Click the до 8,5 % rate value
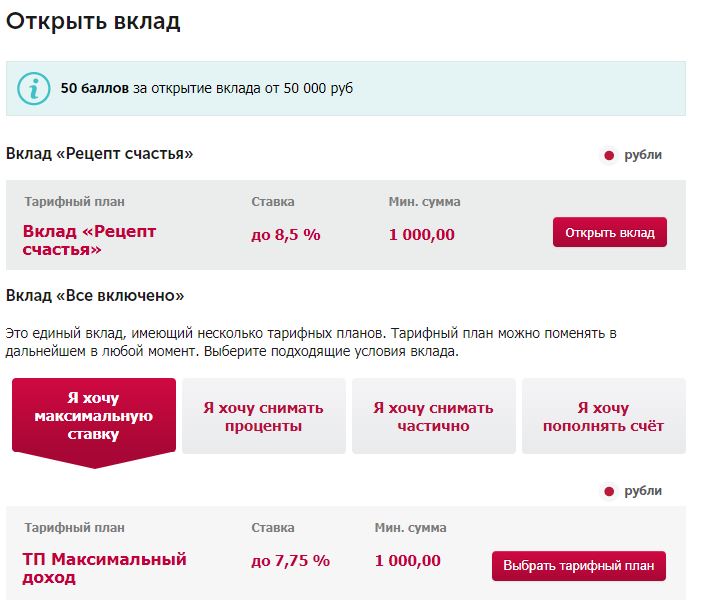 click(286, 235)
